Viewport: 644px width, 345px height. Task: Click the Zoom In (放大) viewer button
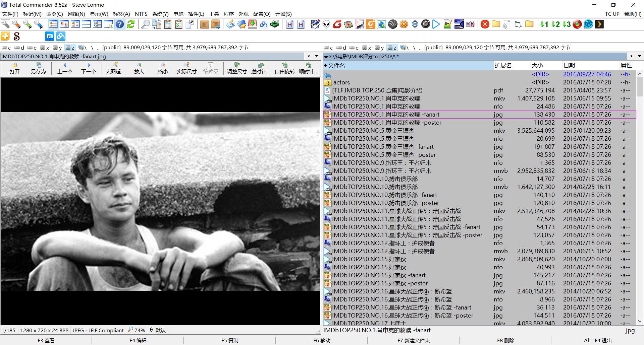[139, 68]
